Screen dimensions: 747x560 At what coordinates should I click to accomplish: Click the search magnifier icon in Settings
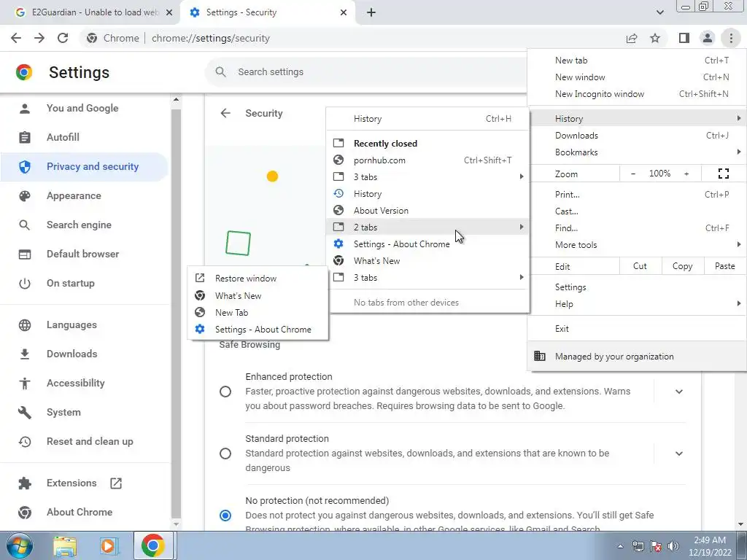point(220,72)
